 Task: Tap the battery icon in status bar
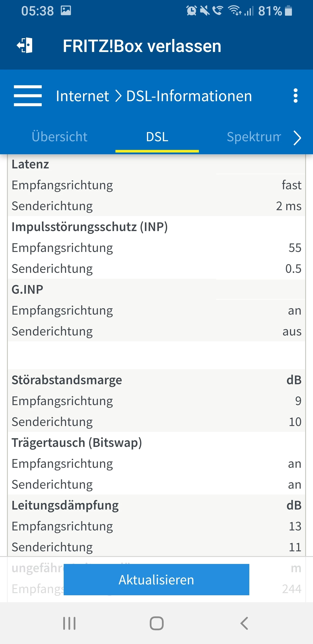(288, 11)
